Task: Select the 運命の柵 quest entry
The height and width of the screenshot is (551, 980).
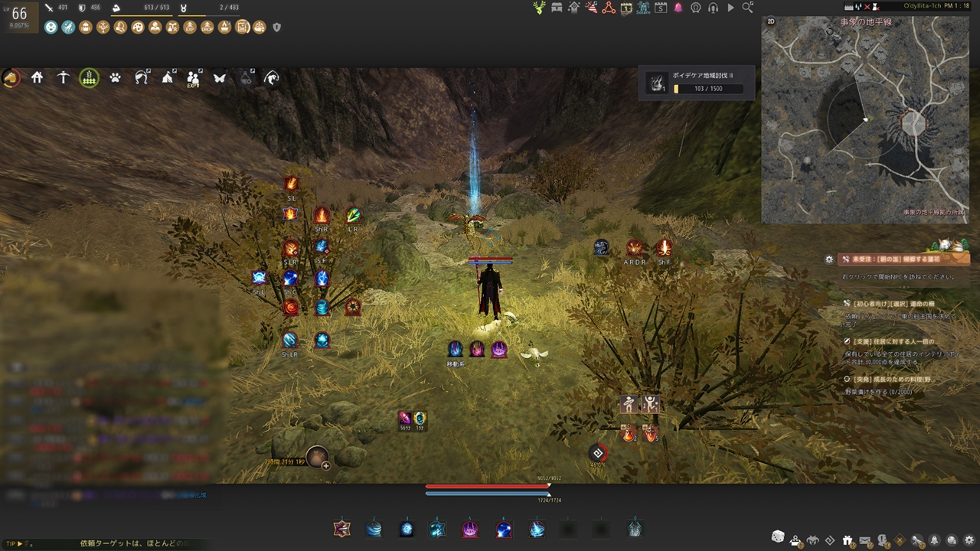Action: [887, 304]
